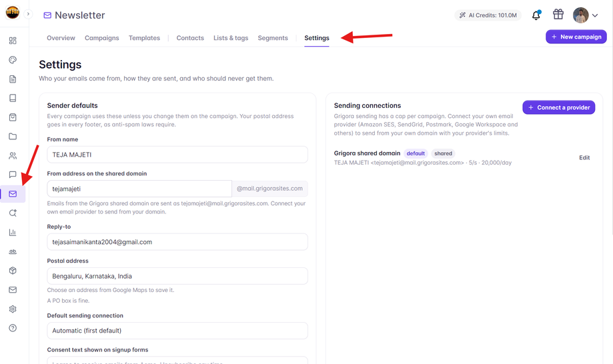Open the help question mark icon
The width and height of the screenshot is (613, 364).
(13, 328)
